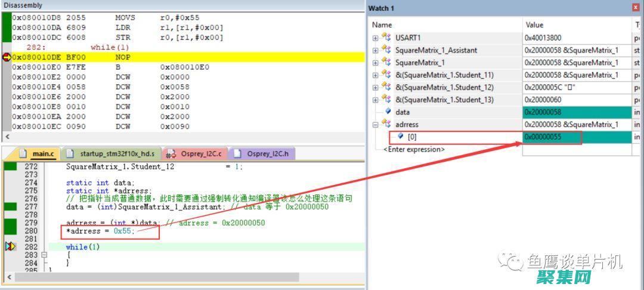The height and width of the screenshot is (290, 644).
Task: Click the data variable icon in Watch
Action: tap(388, 112)
